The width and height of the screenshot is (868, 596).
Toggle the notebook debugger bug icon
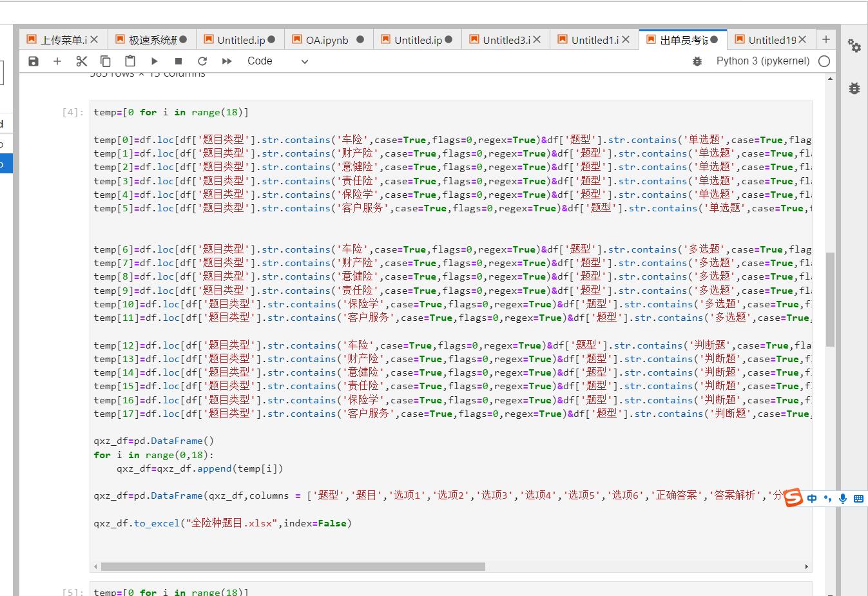click(697, 61)
